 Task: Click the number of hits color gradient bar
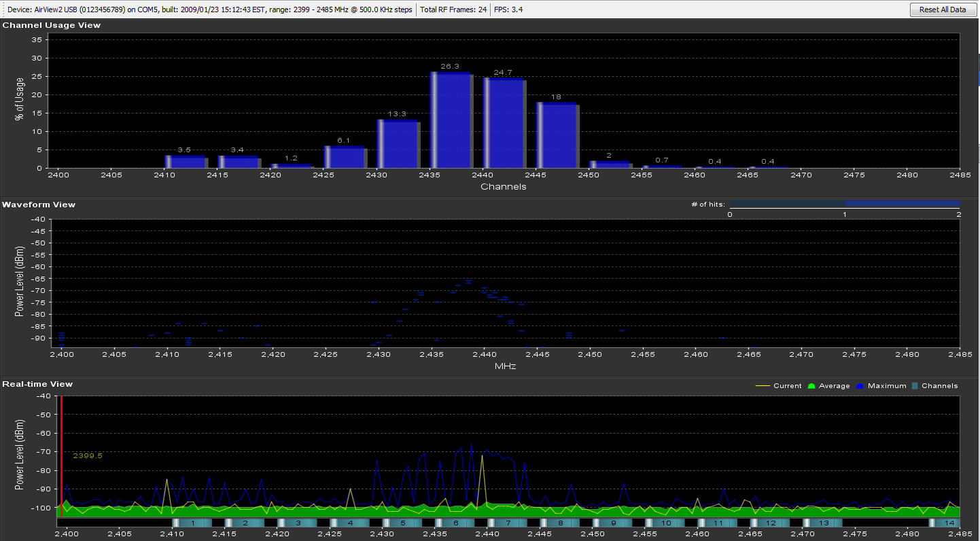[x=845, y=204]
